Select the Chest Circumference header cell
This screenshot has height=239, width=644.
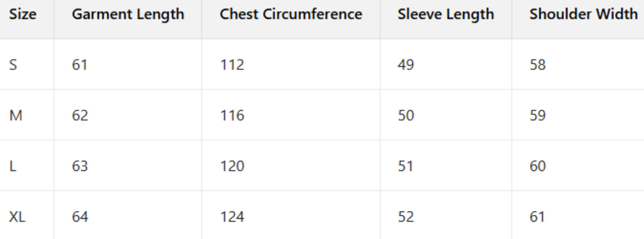291,14
